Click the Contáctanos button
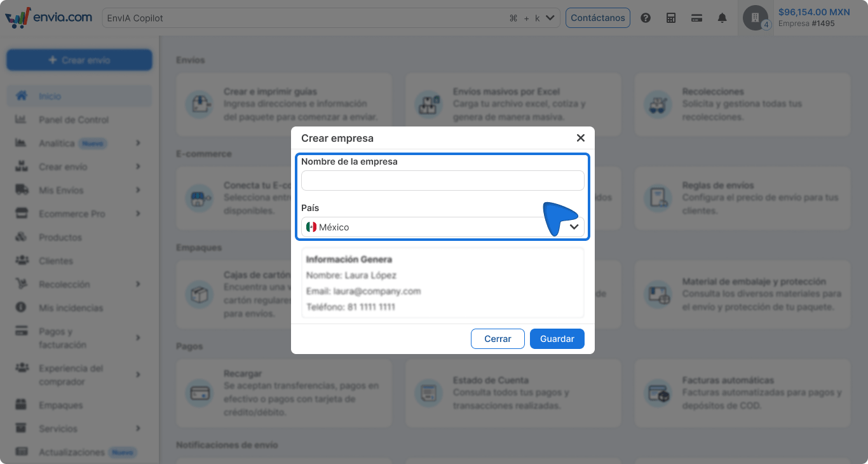The image size is (868, 464). [x=597, y=18]
